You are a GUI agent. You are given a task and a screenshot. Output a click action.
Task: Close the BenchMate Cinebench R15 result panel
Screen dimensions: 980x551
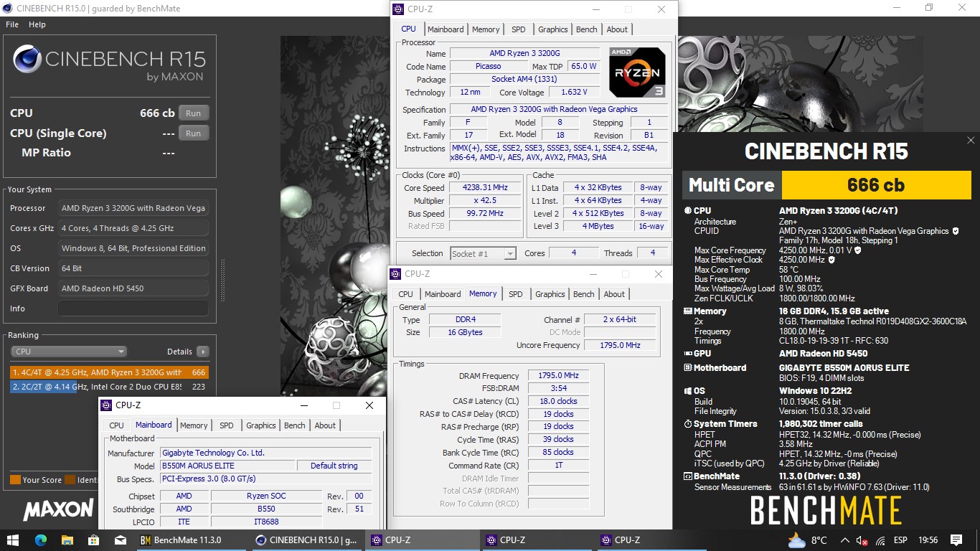[971, 141]
